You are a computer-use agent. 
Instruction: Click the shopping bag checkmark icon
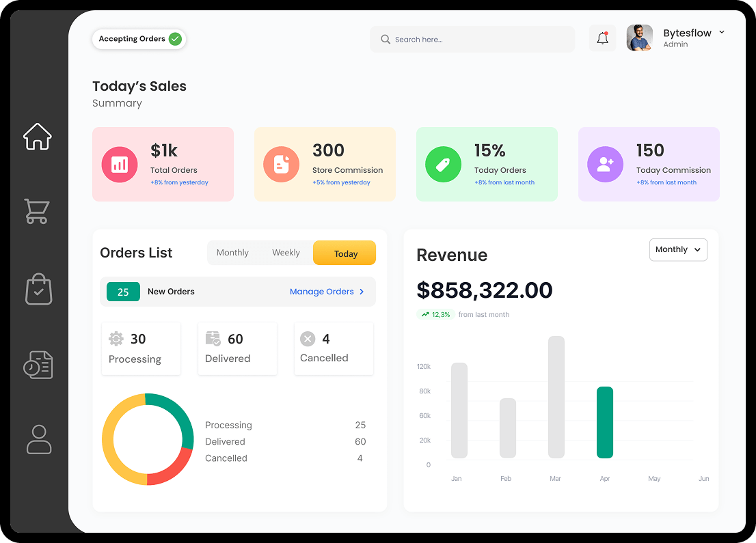tap(38, 289)
